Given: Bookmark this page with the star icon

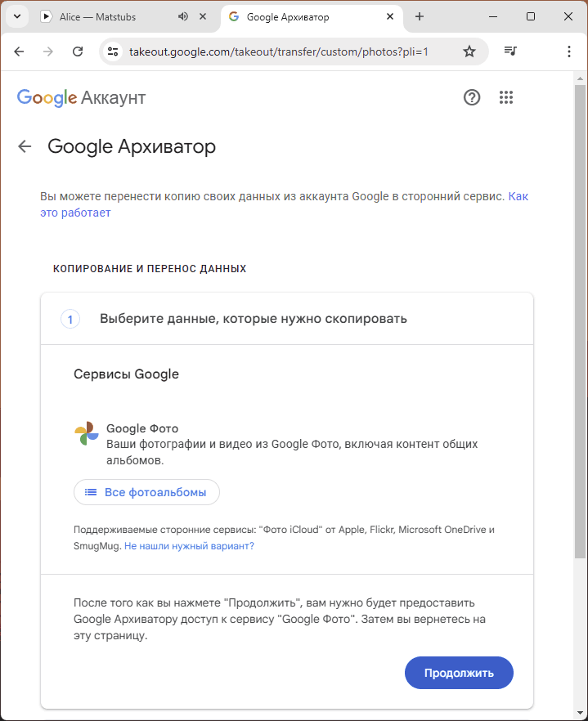Looking at the screenshot, I should pos(469,51).
